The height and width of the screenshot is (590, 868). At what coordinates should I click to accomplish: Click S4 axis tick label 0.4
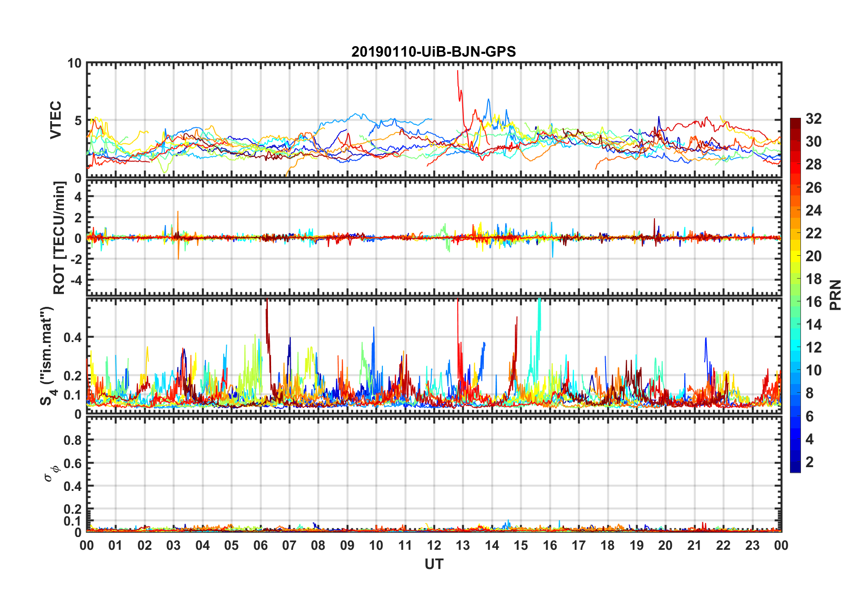[x=73, y=337]
